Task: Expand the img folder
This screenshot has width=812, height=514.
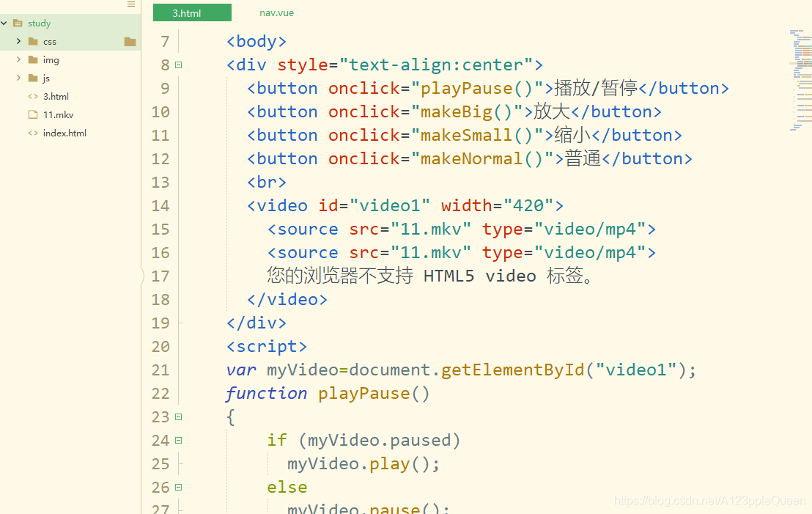Action: click(x=18, y=59)
